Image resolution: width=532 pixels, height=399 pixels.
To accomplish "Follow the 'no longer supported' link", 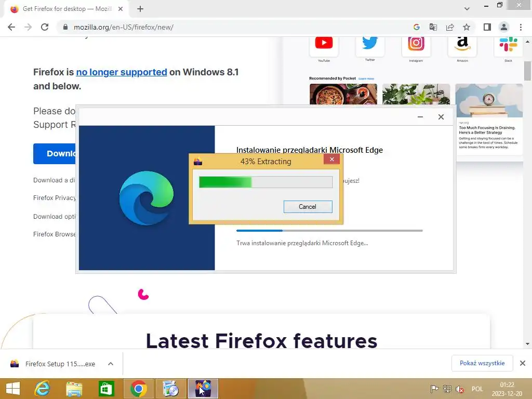I will [122, 72].
